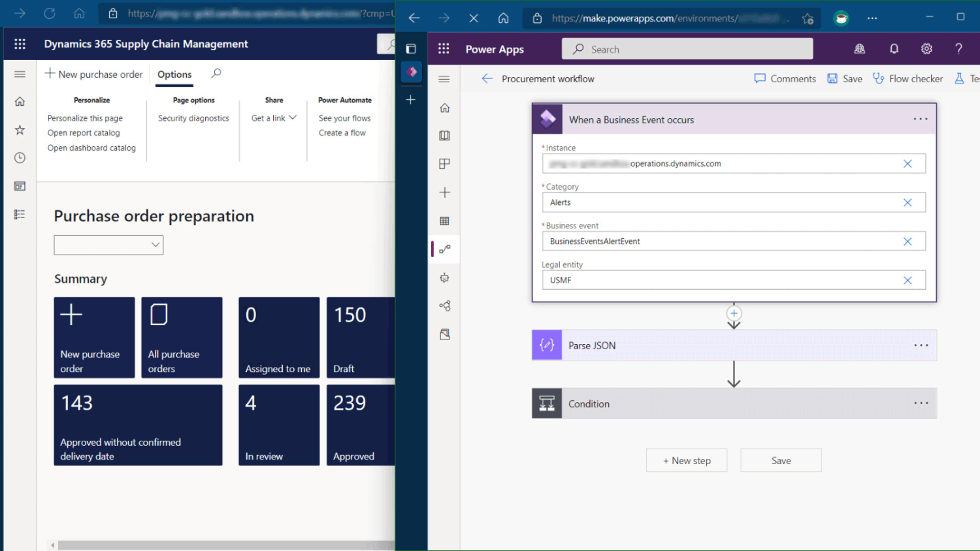This screenshot has width=980, height=551.
Task: Click the + New step button
Action: point(686,461)
